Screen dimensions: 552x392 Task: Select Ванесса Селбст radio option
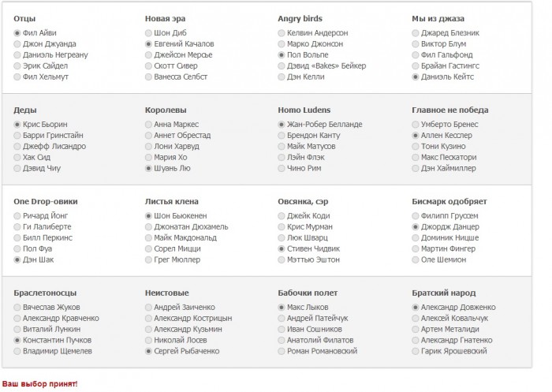pos(149,77)
